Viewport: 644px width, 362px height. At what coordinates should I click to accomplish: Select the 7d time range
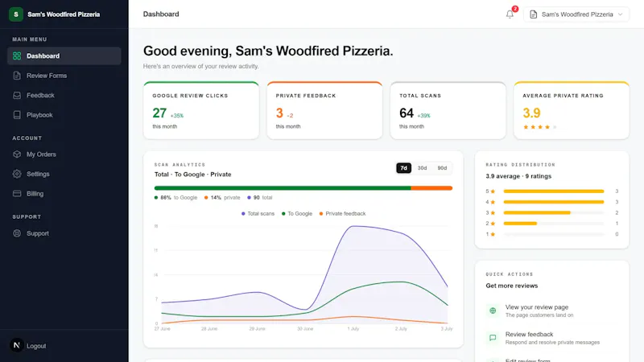[x=404, y=168]
